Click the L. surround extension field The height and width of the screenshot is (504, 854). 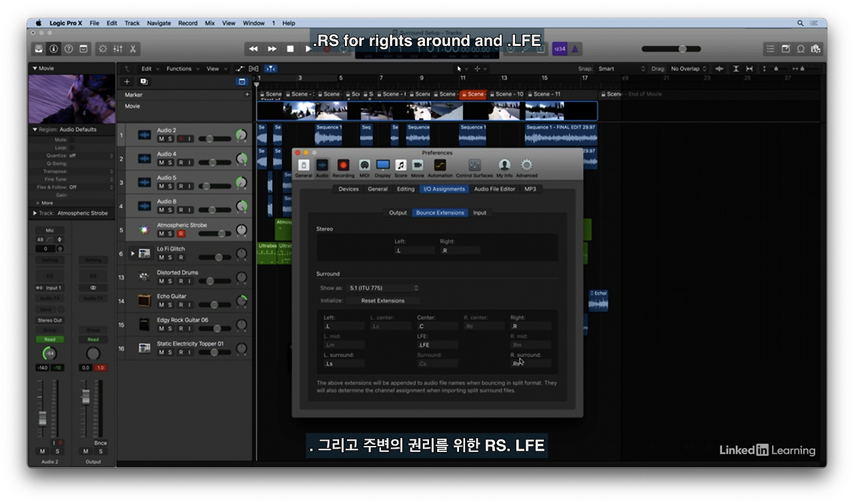point(344,364)
